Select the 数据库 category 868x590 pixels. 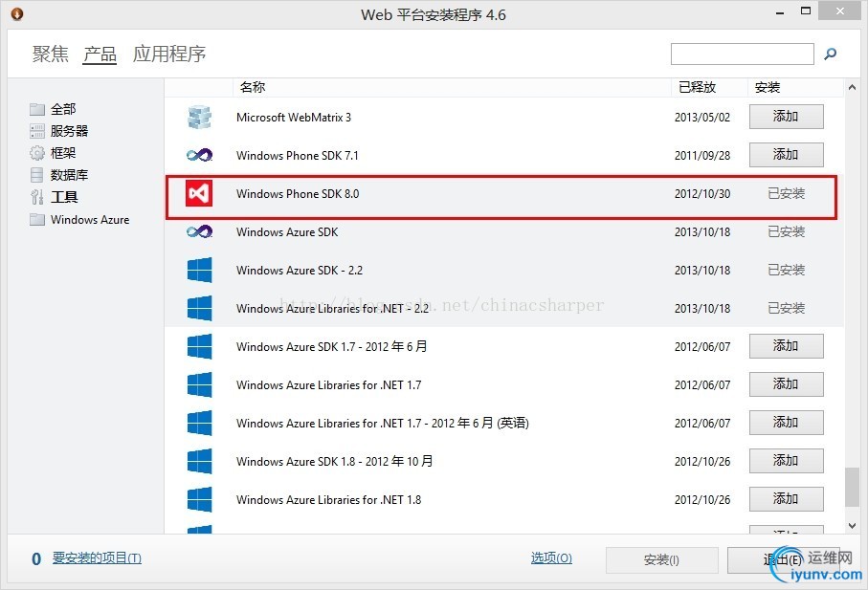pos(69,175)
